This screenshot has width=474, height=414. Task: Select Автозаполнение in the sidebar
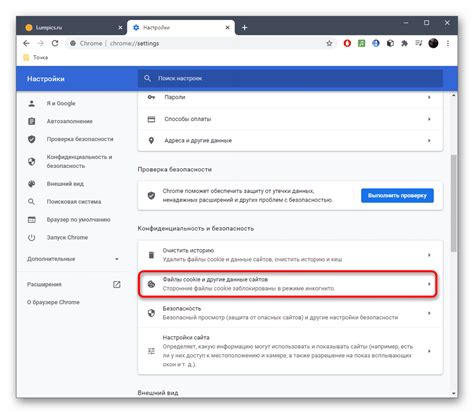coord(69,121)
